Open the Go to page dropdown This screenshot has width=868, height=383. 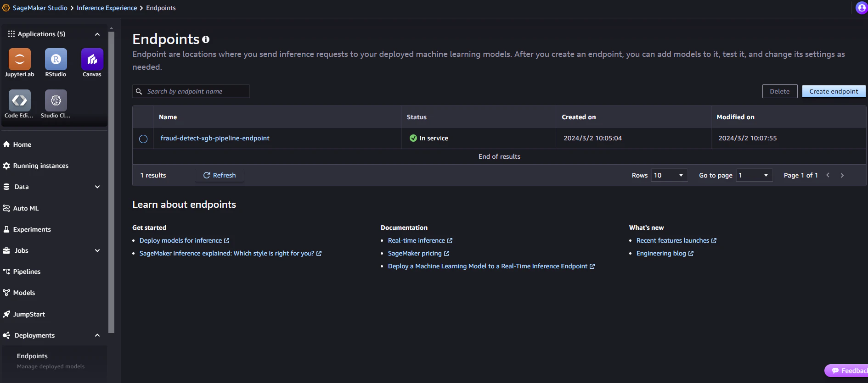(x=754, y=175)
